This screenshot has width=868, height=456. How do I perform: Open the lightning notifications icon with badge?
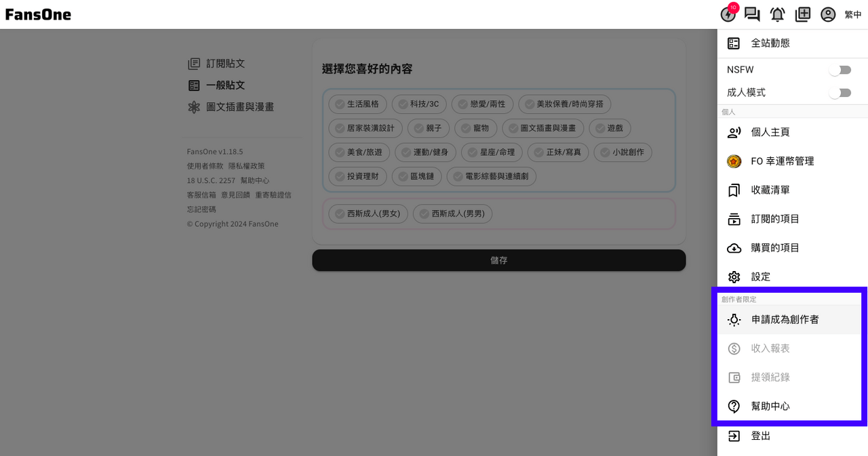[728, 14]
